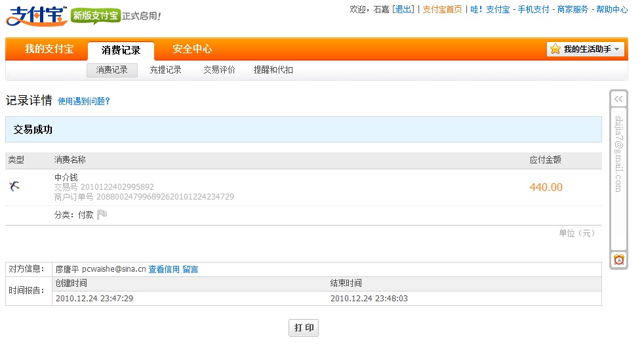The image size is (644, 363).
Task: Click the Alipay logo at top left
Action: point(36,16)
